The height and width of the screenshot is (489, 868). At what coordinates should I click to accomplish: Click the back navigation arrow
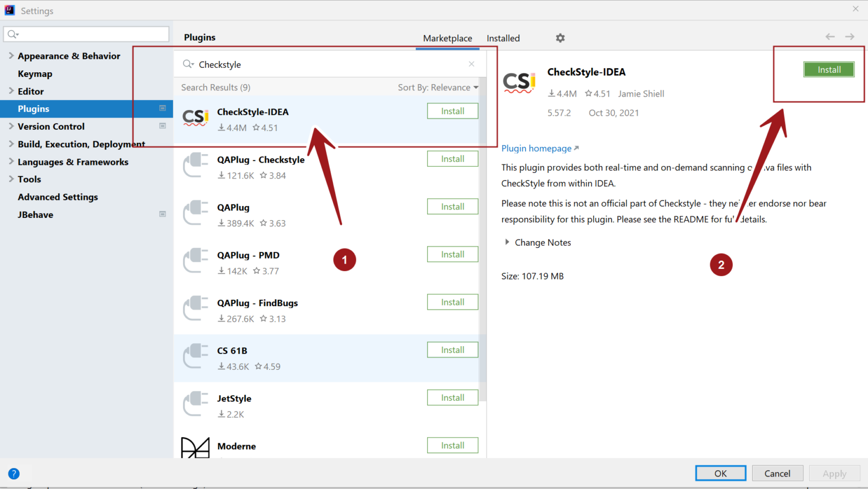(830, 36)
